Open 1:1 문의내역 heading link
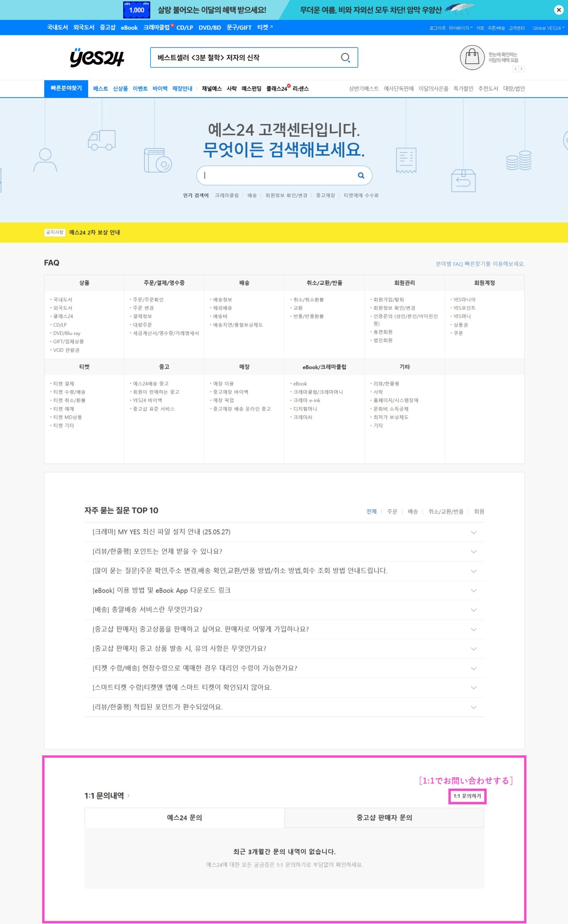This screenshot has width=568, height=924. 107,796
